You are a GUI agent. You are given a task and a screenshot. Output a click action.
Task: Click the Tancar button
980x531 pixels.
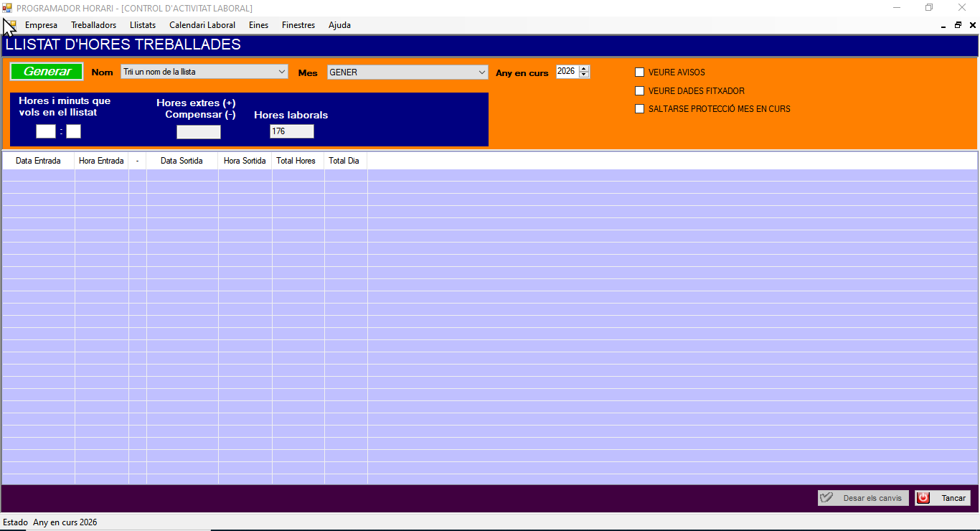(x=943, y=498)
